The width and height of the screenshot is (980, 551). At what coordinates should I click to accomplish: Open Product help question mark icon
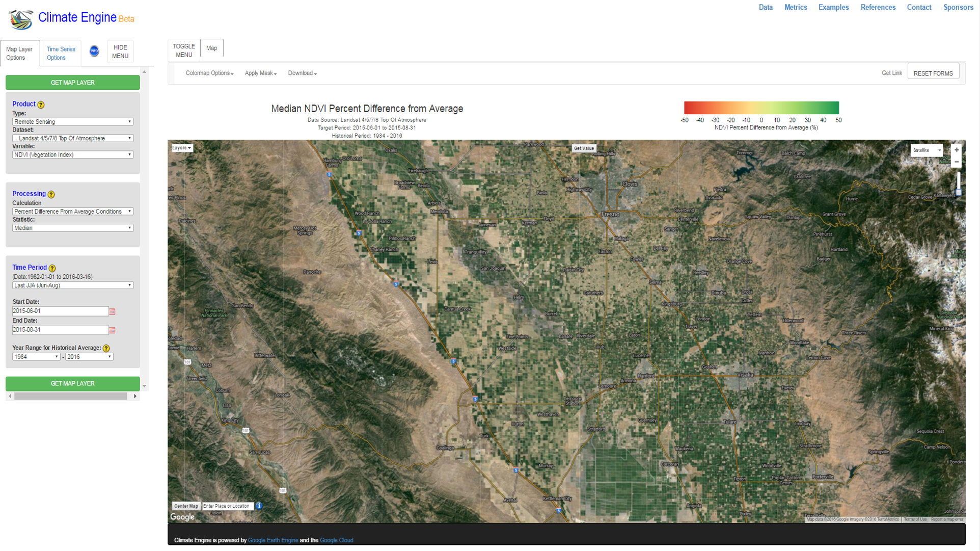[41, 104]
